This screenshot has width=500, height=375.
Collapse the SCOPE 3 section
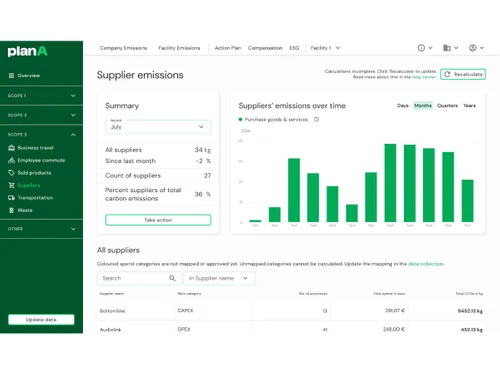pos(41,135)
